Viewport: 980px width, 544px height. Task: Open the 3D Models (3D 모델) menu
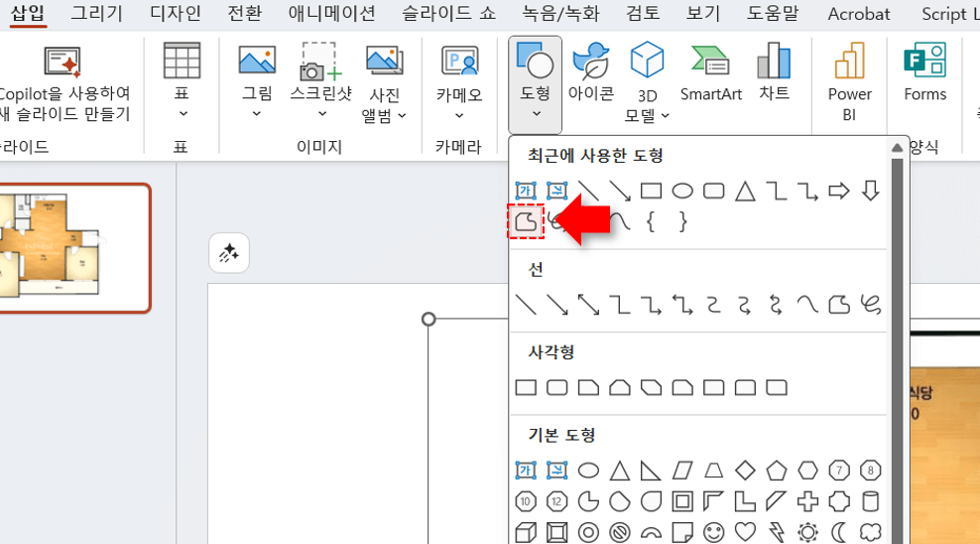point(647,82)
